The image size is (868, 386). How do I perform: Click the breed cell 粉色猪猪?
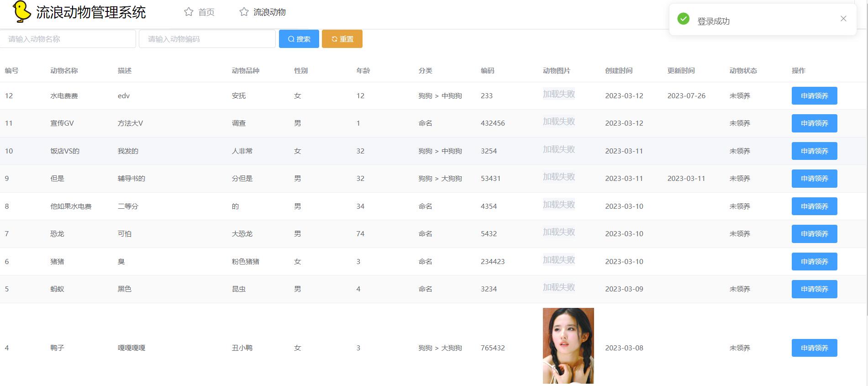(x=246, y=262)
